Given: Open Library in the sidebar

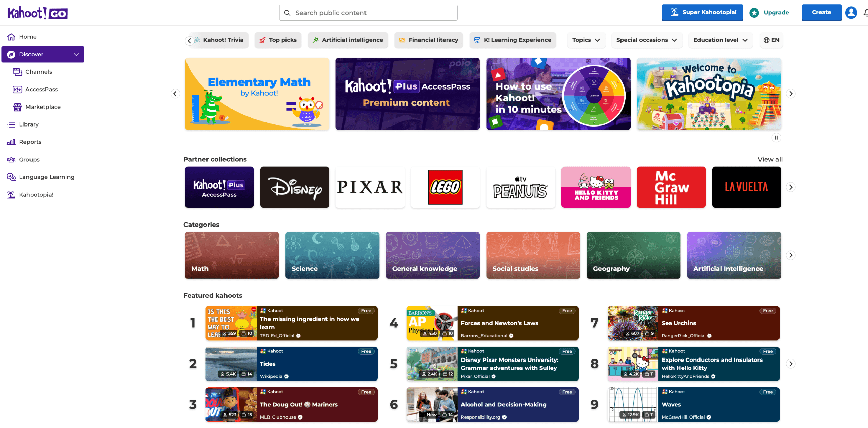Looking at the screenshot, I should pyautogui.click(x=43, y=124).
